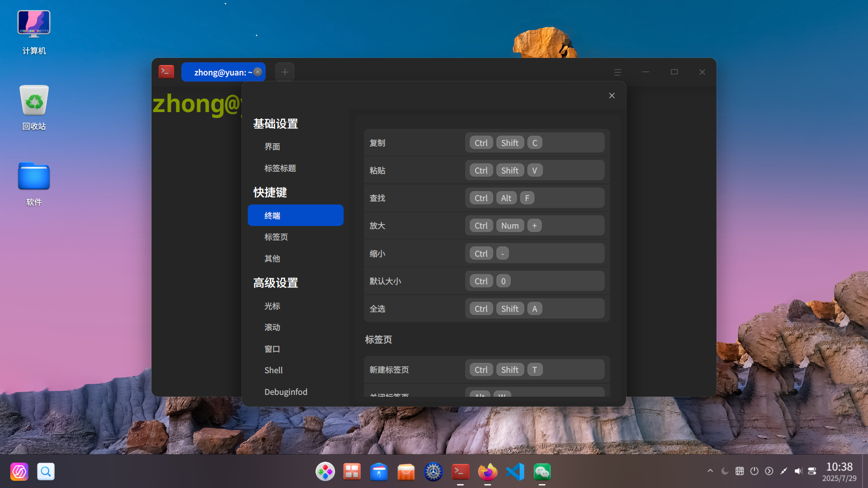Open the terminal hamburger menu

[618, 72]
